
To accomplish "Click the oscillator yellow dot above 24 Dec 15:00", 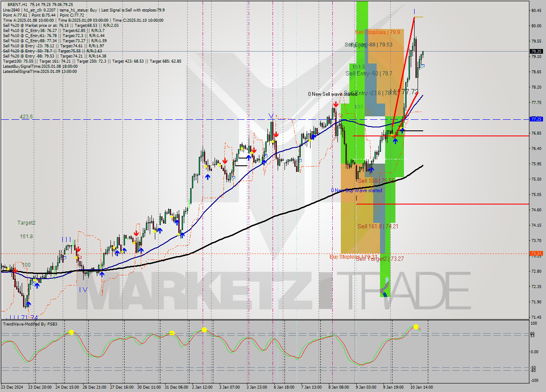I will [71, 332].
